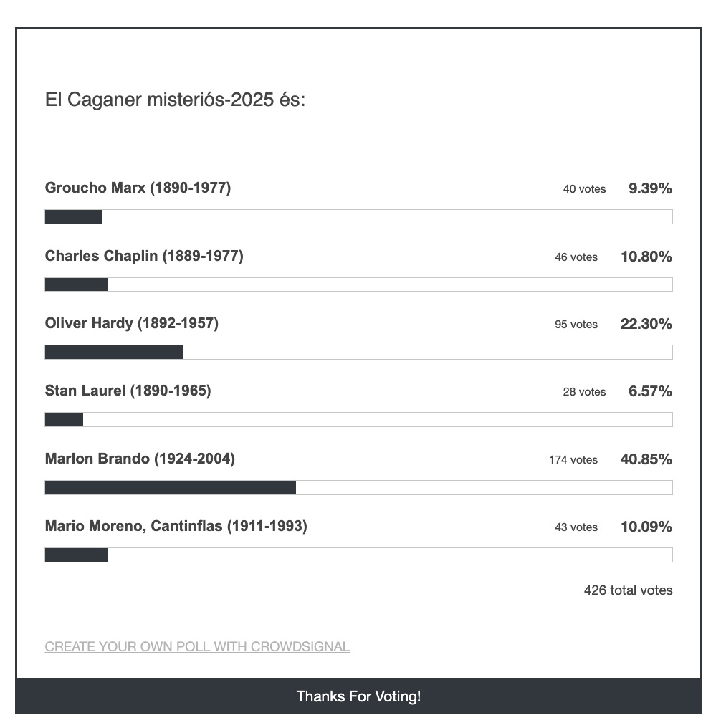The image size is (721, 728).
Task: Click the Oliver Hardy result bar
Action: pos(358,353)
